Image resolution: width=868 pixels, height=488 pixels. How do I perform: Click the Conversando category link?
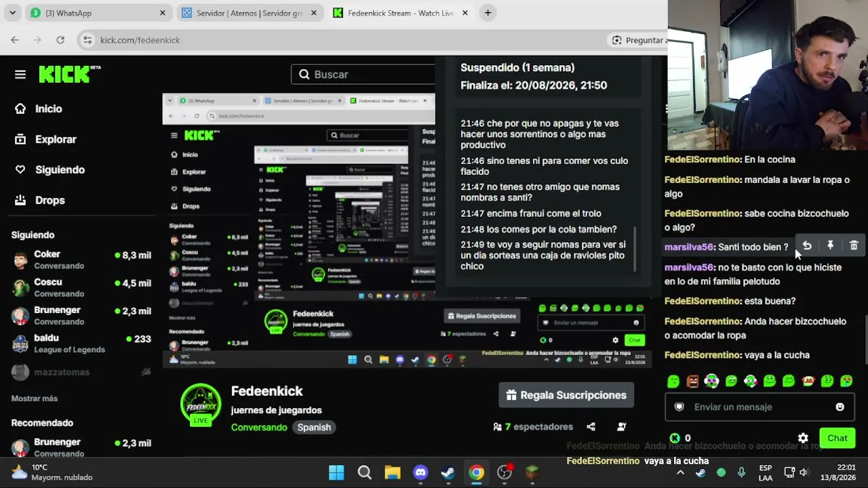[259, 427]
